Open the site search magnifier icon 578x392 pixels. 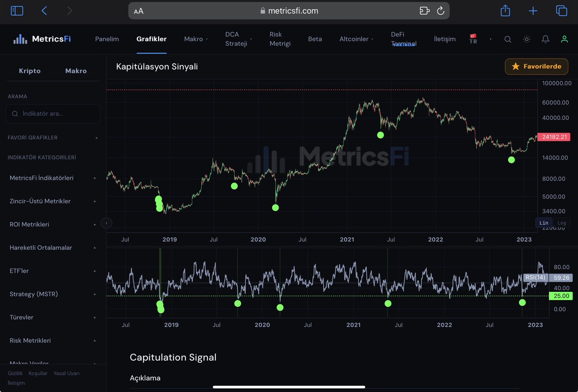coord(508,39)
